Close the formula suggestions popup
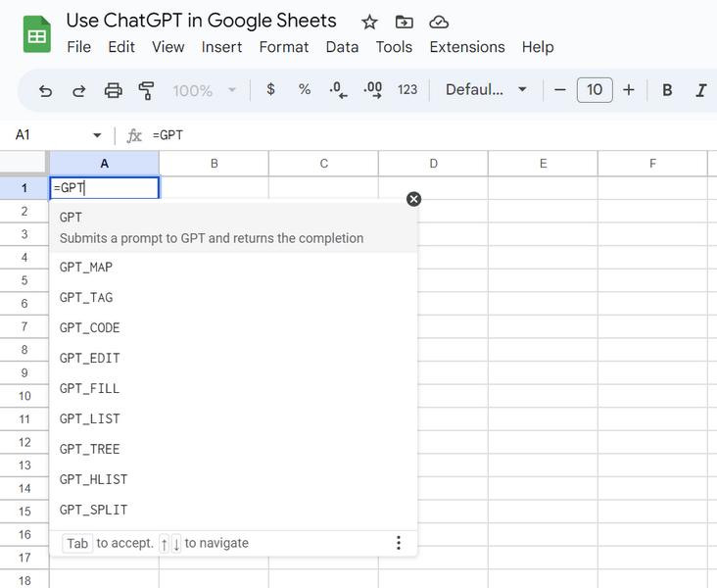The image size is (717, 588). pos(413,199)
